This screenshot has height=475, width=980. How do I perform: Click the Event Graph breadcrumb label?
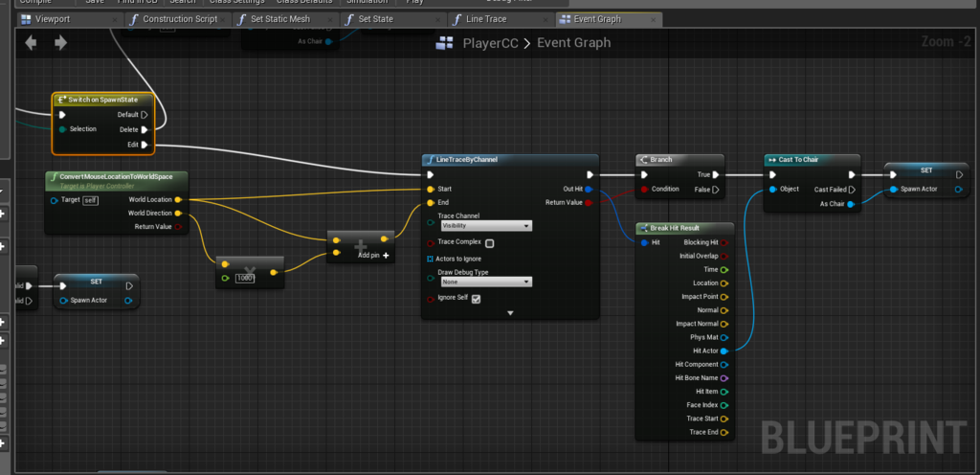[574, 43]
